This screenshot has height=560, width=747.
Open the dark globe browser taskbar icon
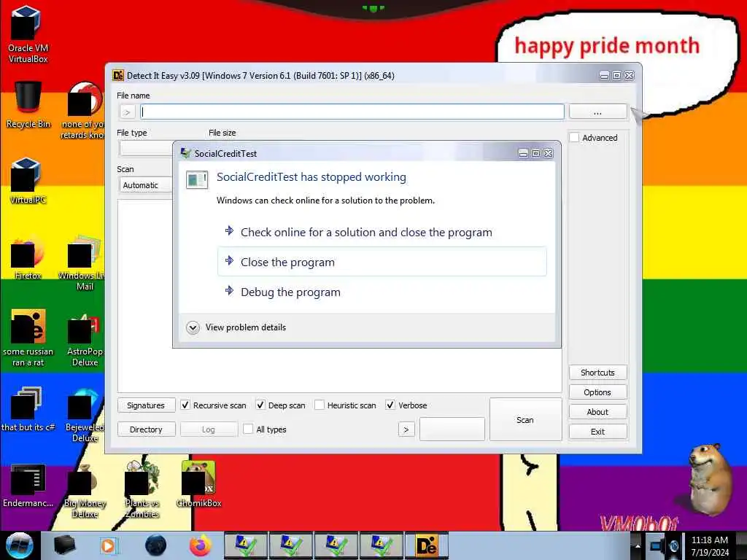(155, 545)
